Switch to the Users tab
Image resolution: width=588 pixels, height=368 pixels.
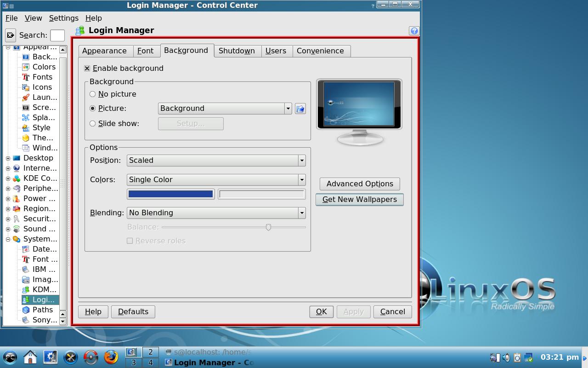point(277,51)
